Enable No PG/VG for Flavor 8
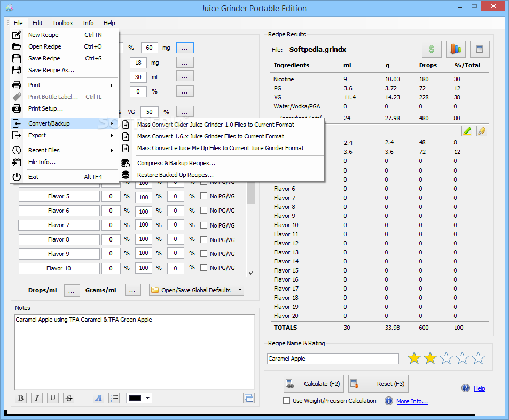This screenshot has height=420, width=509. [203, 240]
